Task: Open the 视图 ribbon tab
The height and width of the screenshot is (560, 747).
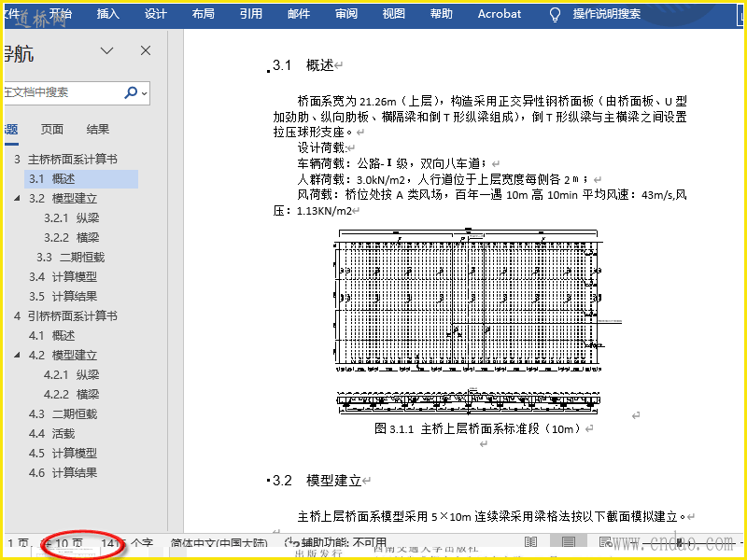Action: tap(393, 14)
